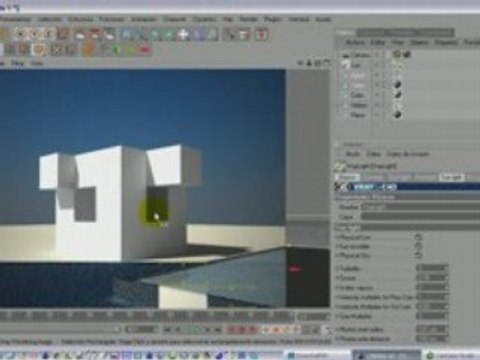Screen dimensions: 480x360
Task: Open the Modo menu in the Attribute Manager
Action: click(x=353, y=154)
